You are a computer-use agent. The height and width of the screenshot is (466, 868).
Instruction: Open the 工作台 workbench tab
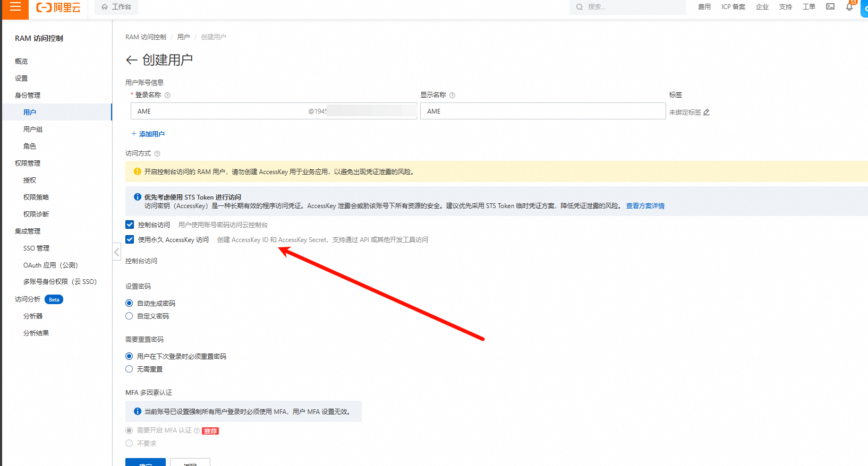tap(116, 7)
